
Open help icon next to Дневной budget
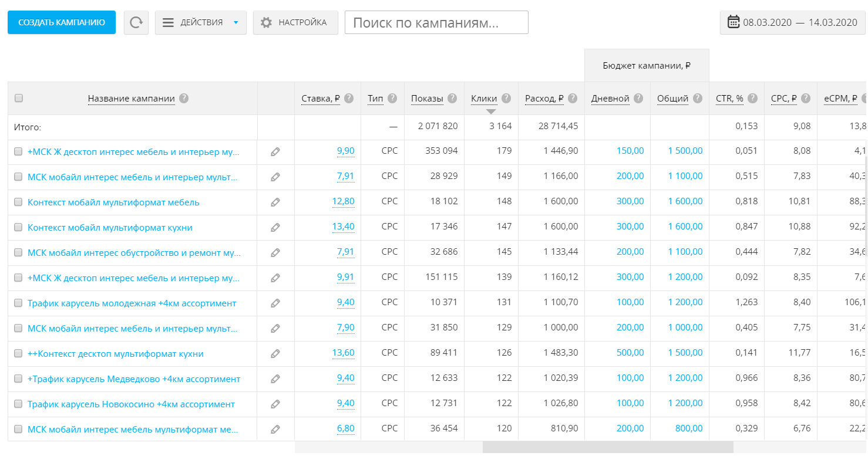click(638, 98)
